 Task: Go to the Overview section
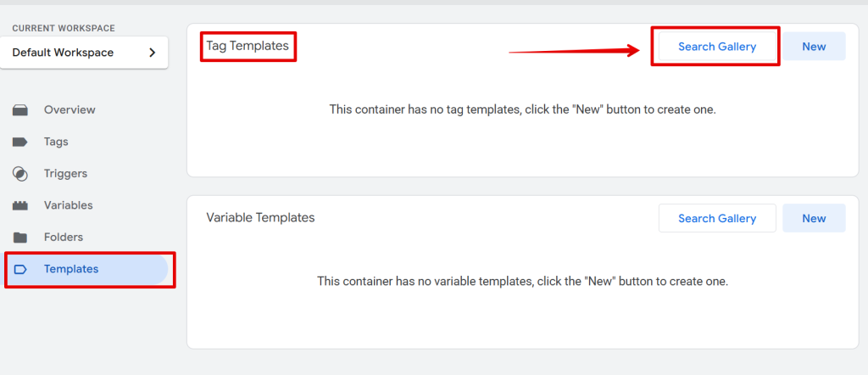70,110
